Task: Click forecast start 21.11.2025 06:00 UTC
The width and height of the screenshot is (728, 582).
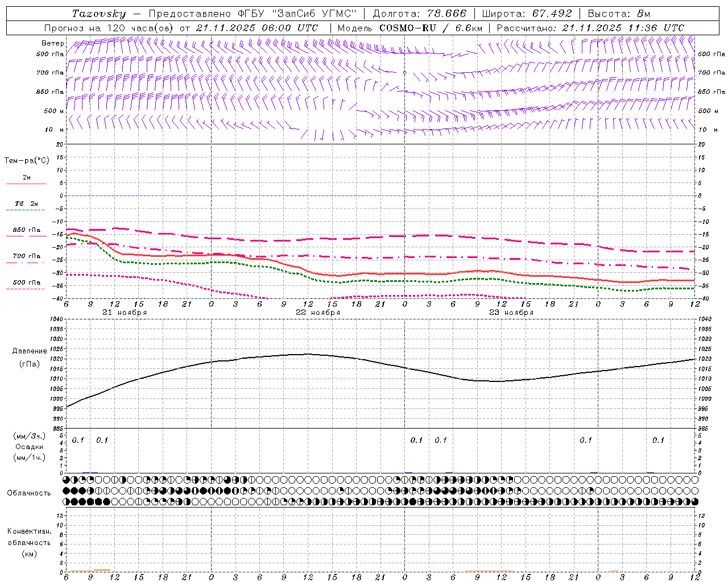Action: (x=257, y=28)
